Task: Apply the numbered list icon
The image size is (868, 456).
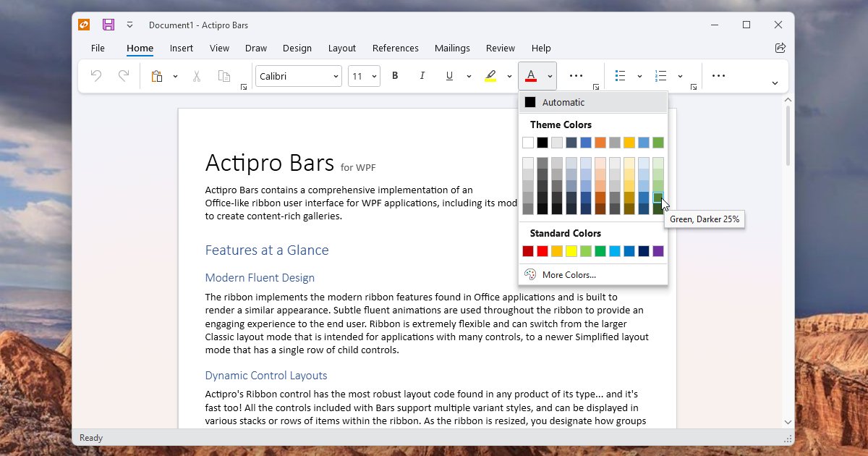Action: 660,76
